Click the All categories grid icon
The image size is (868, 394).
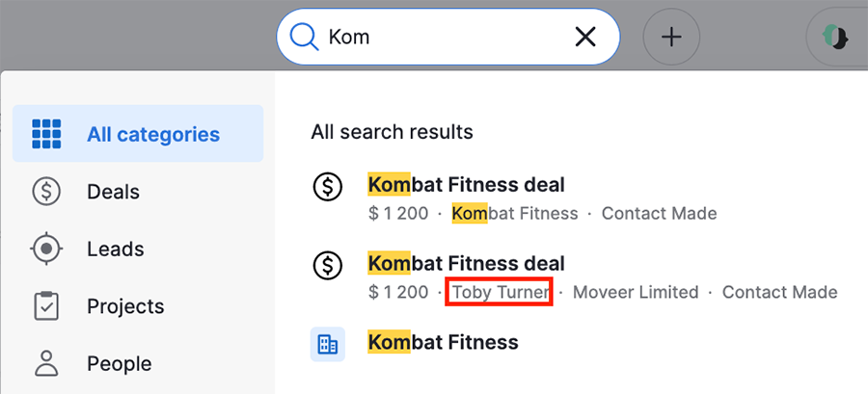(x=47, y=134)
